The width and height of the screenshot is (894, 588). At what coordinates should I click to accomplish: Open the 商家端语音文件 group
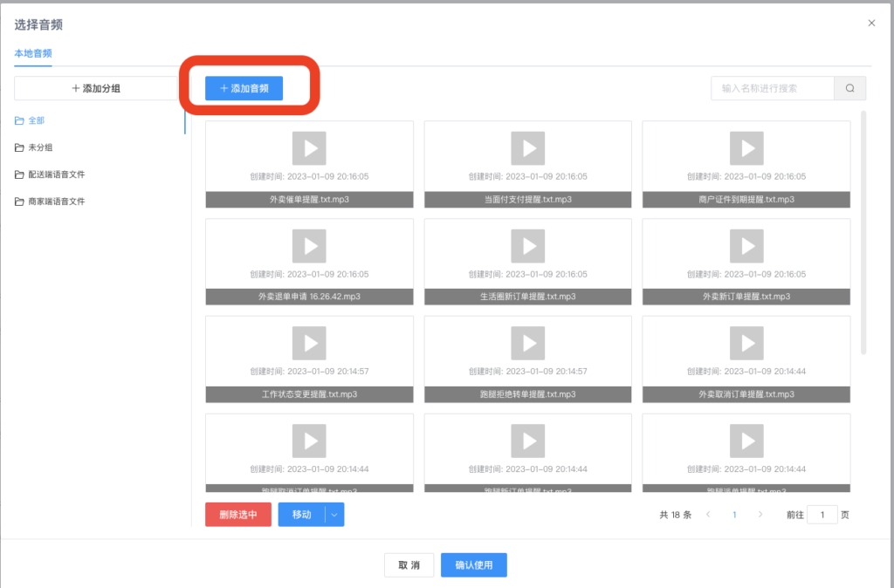(x=56, y=202)
